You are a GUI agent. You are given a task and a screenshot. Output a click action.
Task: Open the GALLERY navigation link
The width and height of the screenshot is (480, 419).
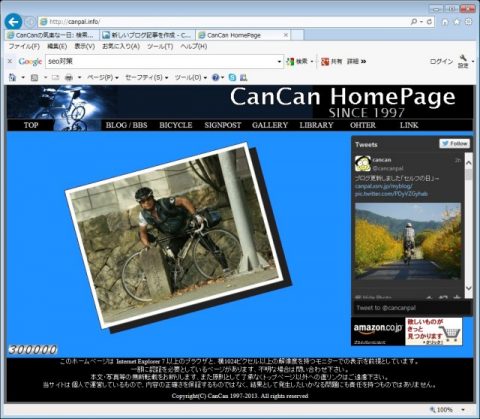[270, 125]
